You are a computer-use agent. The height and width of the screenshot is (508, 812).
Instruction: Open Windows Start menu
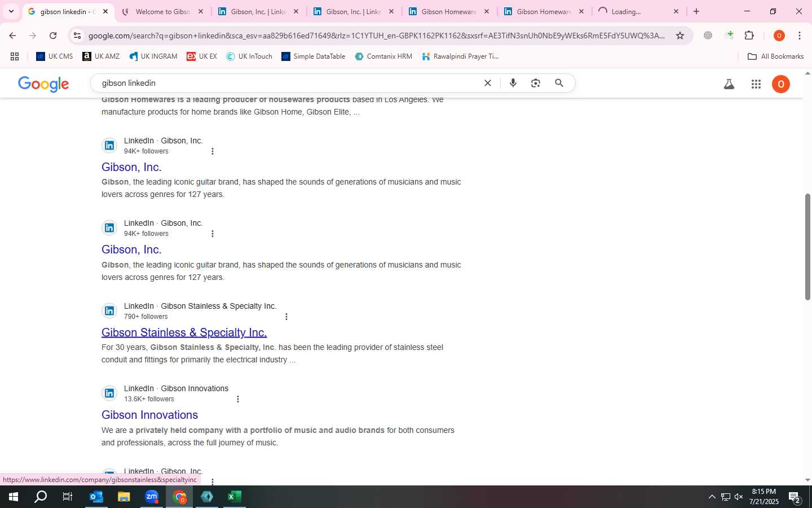14,497
